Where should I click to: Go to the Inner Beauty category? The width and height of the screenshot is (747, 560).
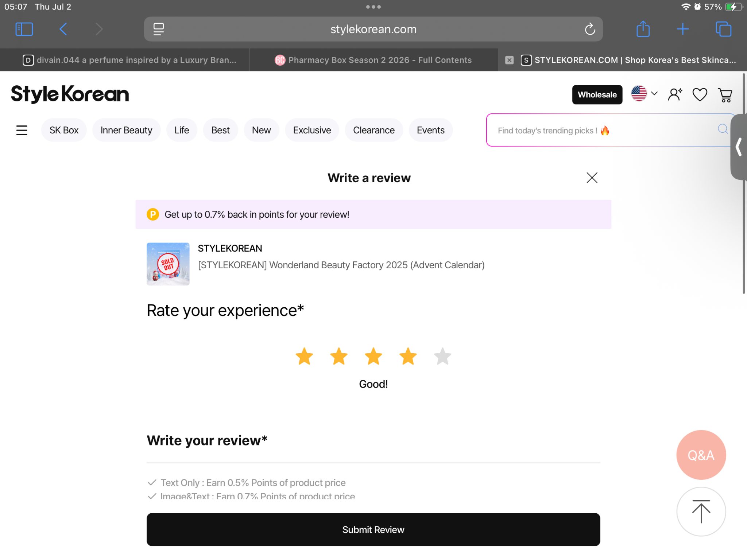point(126,130)
